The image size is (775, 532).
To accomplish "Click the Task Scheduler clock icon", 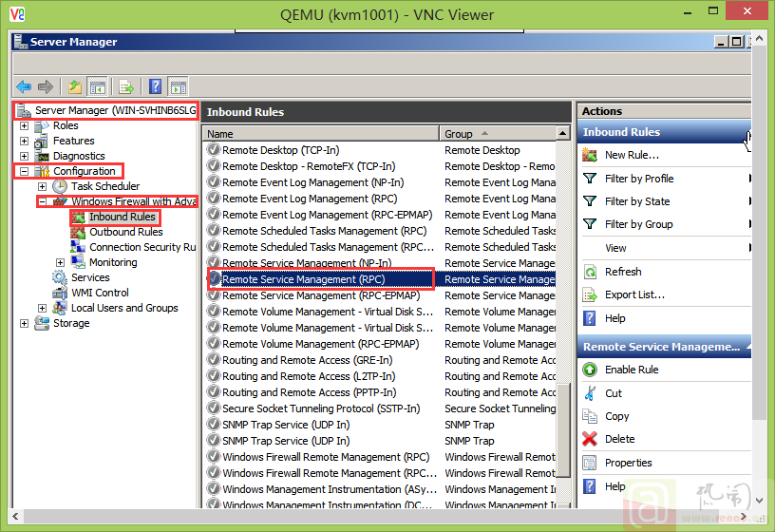I will (x=60, y=186).
